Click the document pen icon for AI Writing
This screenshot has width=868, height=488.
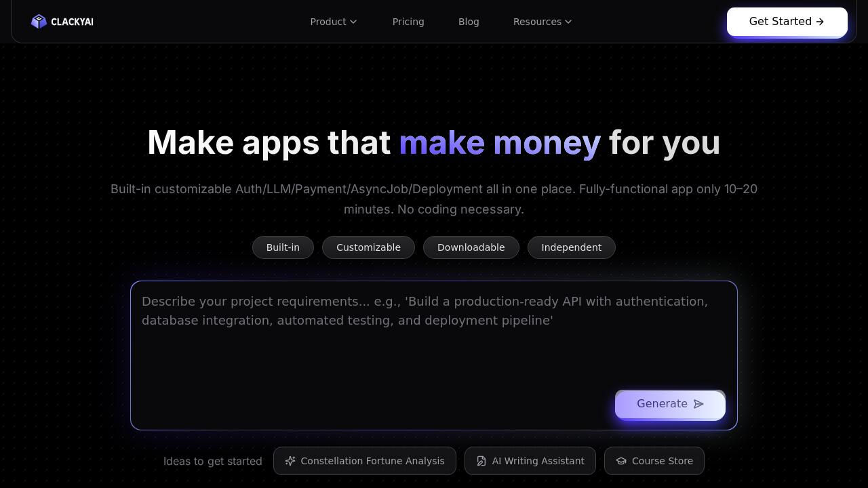[x=481, y=461]
